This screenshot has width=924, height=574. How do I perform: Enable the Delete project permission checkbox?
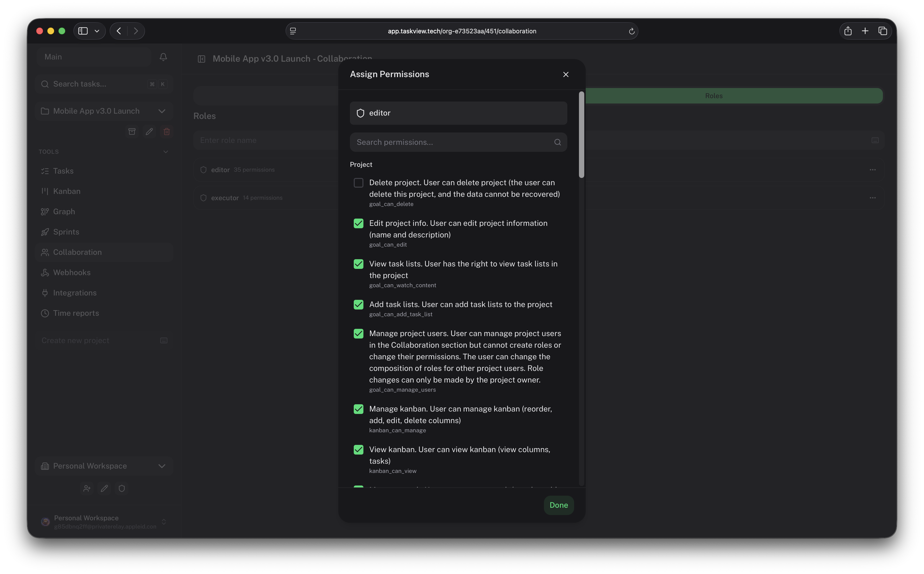(x=358, y=183)
